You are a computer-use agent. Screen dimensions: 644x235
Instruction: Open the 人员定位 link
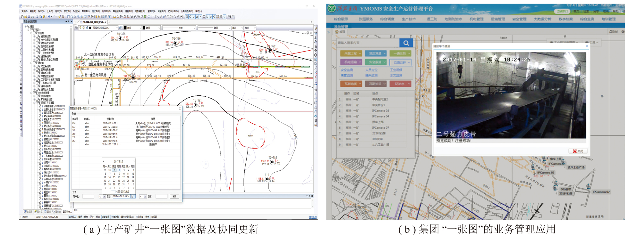(371, 70)
